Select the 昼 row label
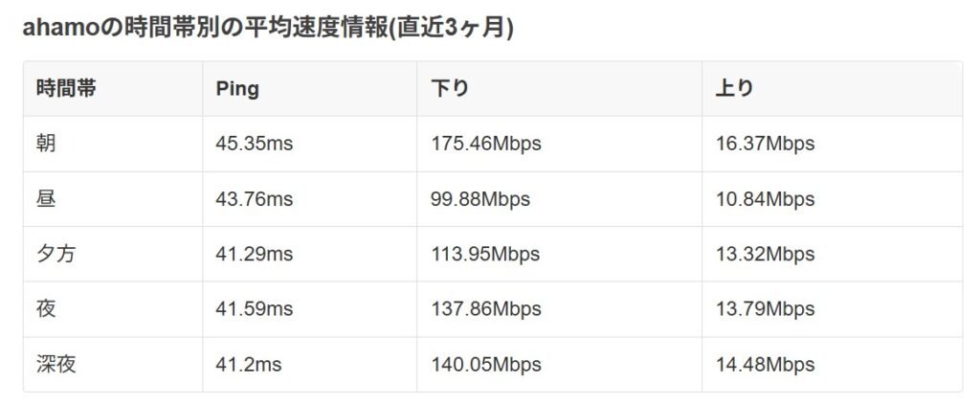Image resolution: width=980 pixels, height=405 pixels. (x=47, y=199)
